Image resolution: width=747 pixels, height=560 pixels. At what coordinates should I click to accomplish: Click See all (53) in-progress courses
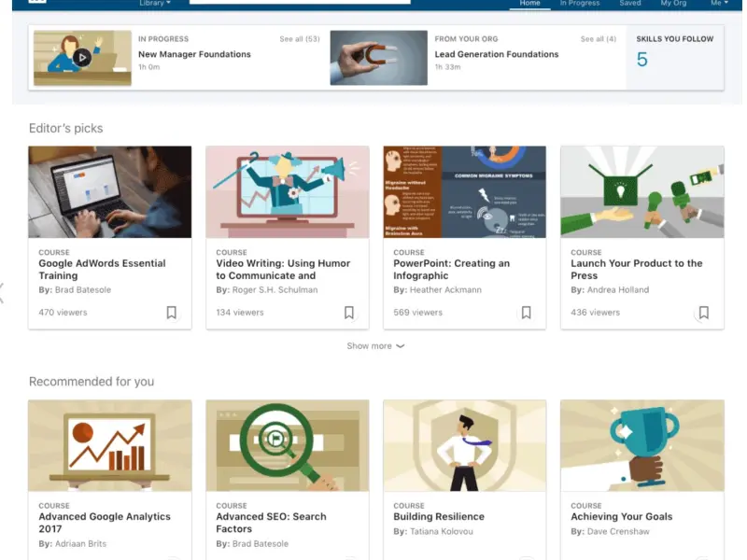(299, 39)
